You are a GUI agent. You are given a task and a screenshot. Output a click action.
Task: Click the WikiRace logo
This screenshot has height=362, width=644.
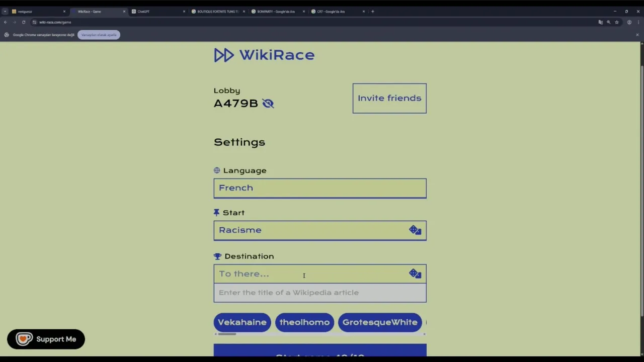[264, 55]
